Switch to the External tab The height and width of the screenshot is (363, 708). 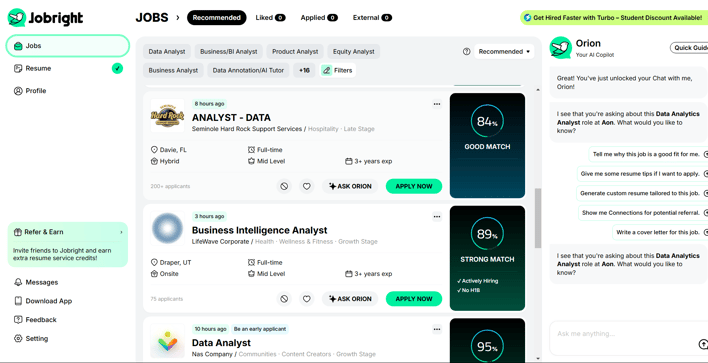(x=372, y=18)
